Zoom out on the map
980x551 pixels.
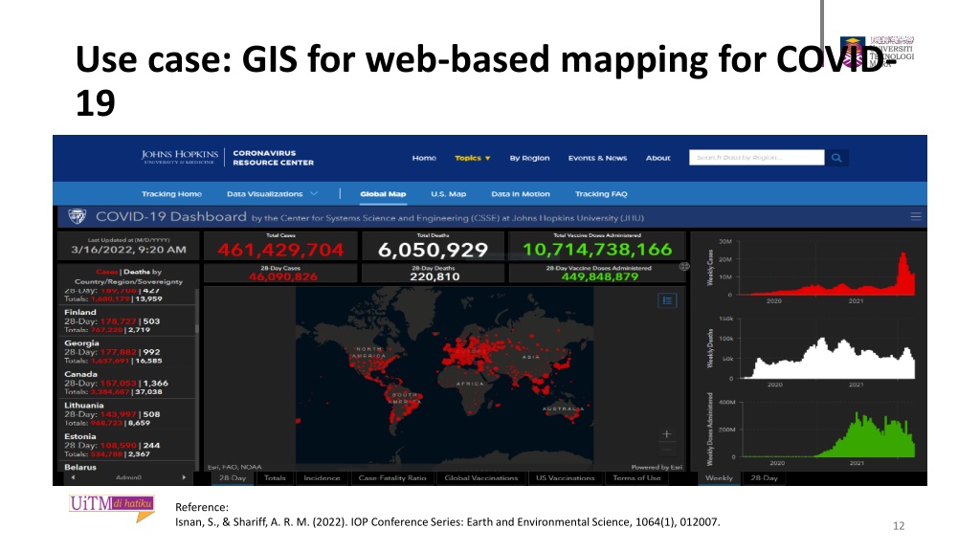tap(667, 451)
